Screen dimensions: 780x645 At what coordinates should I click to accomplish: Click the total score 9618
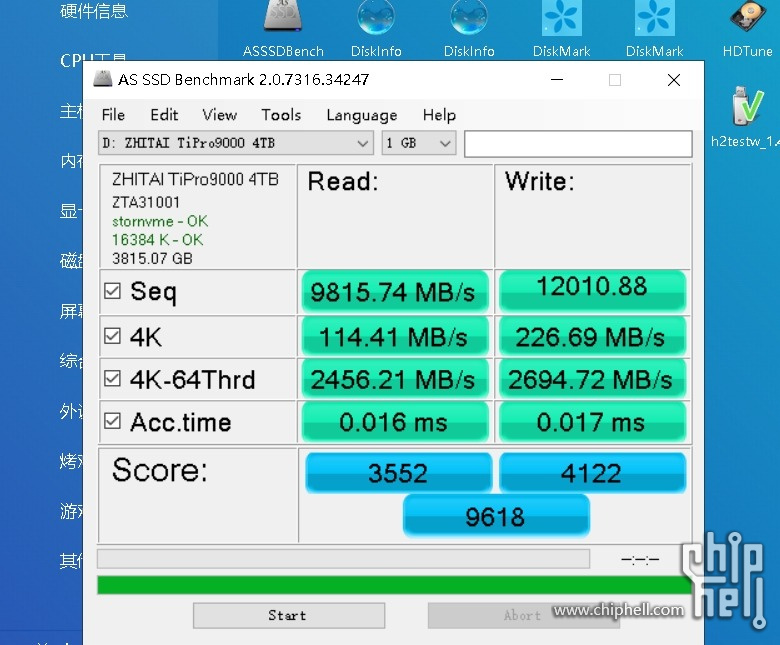coord(496,516)
